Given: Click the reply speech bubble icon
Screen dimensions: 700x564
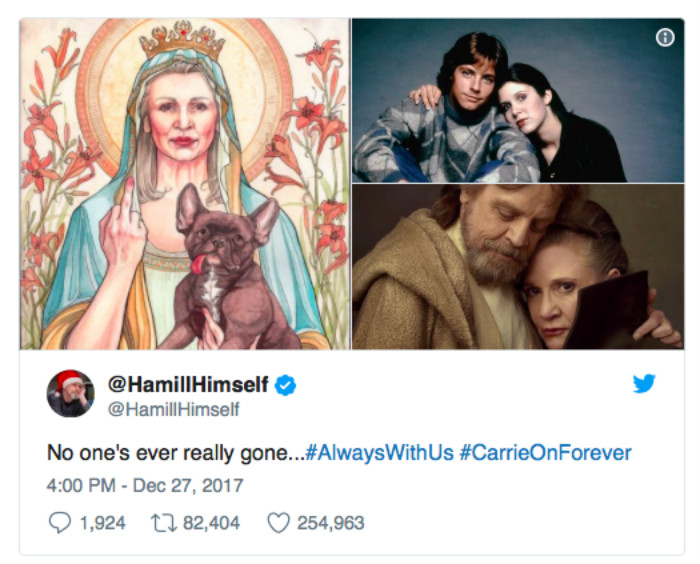Looking at the screenshot, I should click(x=58, y=522).
